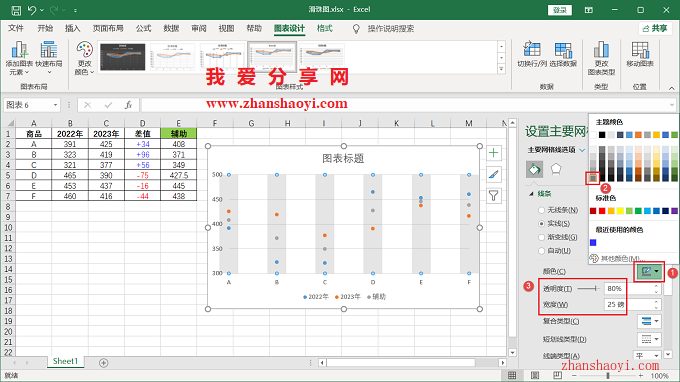Screen dimensions: 680x382
Task: Click the formula bar confirm checkmark
Action: pyautogui.click(x=108, y=105)
